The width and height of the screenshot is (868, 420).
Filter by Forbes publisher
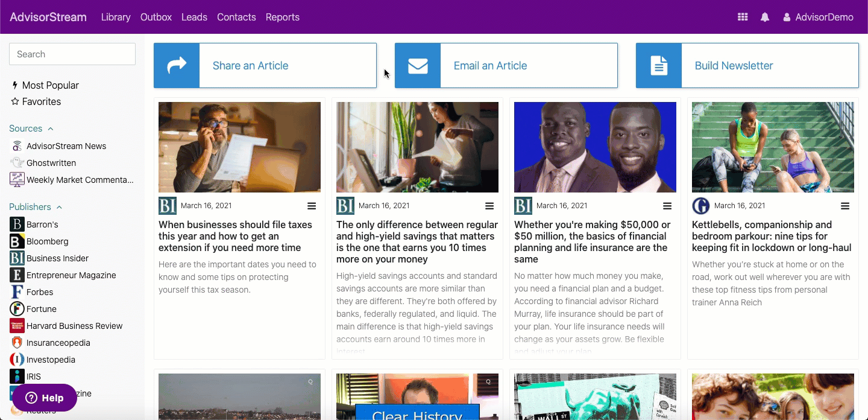pos(40,292)
